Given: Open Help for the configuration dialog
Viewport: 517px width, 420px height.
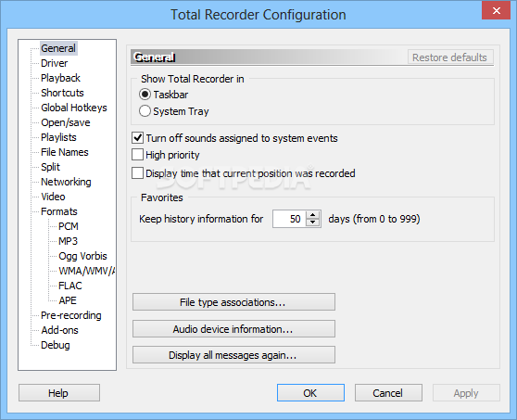Looking at the screenshot, I should [59, 392].
